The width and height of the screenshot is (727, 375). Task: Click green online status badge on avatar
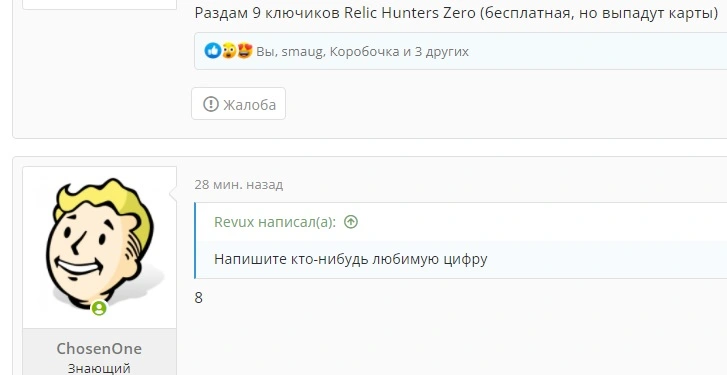[x=99, y=308]
